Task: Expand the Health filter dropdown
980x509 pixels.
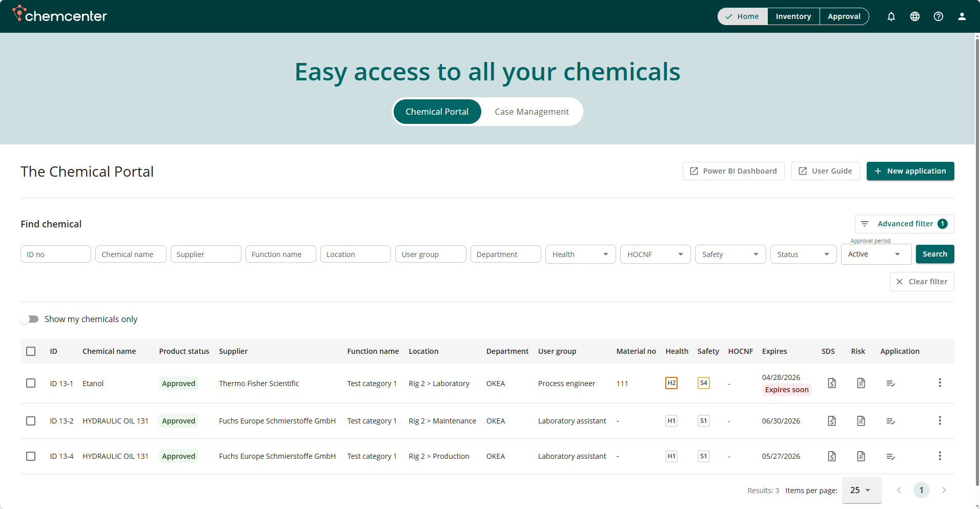Action: (580, 254)
